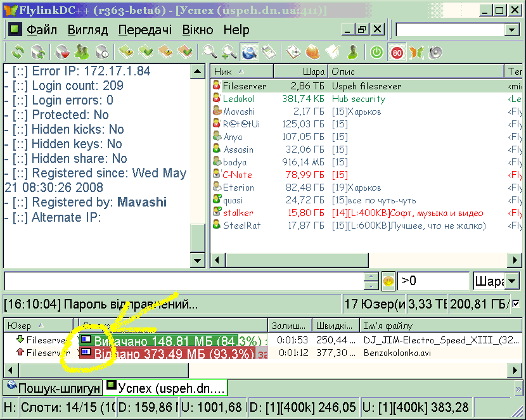
Task: Open the 'Передачі' menu
Action: (x=144, y=30)
